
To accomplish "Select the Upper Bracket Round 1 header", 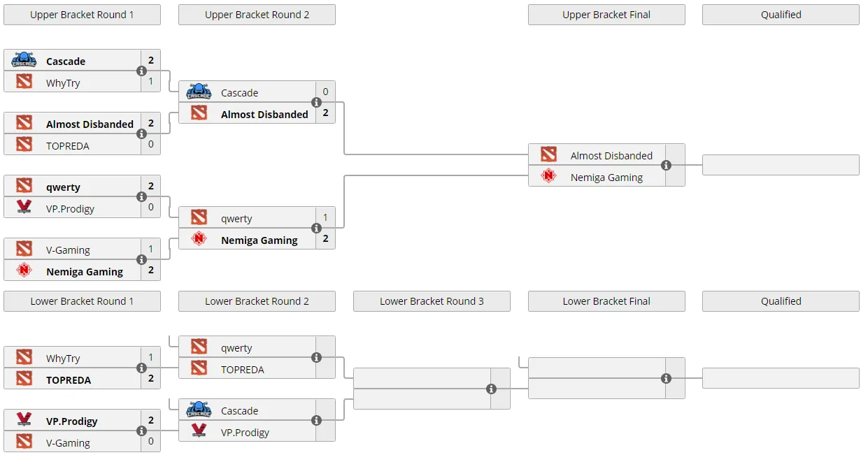I will 82,15.
